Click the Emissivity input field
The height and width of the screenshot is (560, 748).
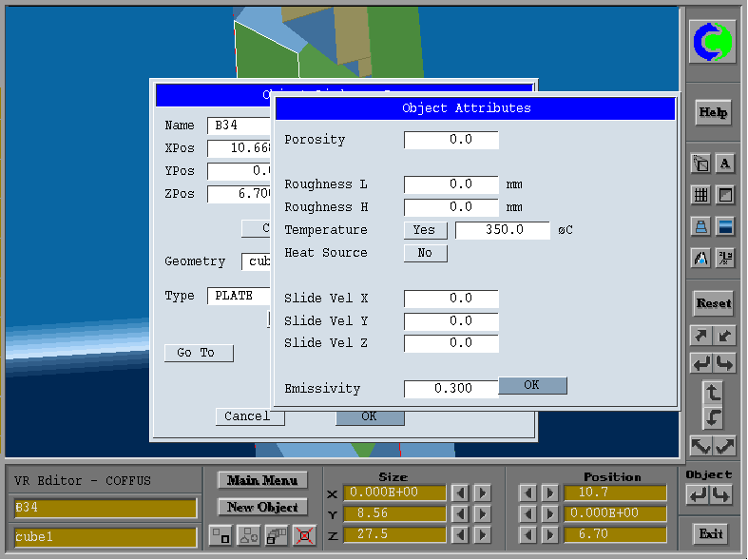pos(451,389)
